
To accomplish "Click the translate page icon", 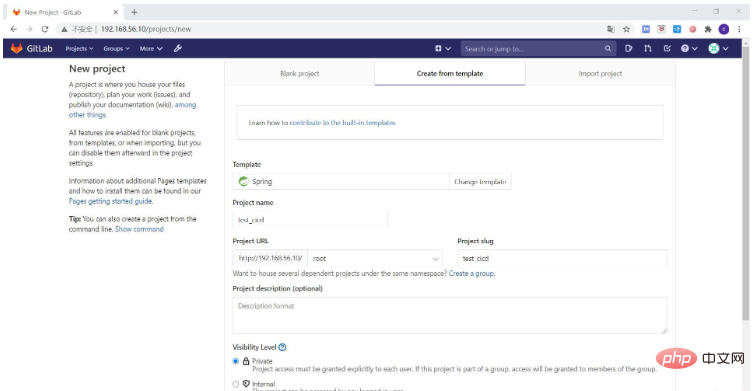I will pos(611,29).
